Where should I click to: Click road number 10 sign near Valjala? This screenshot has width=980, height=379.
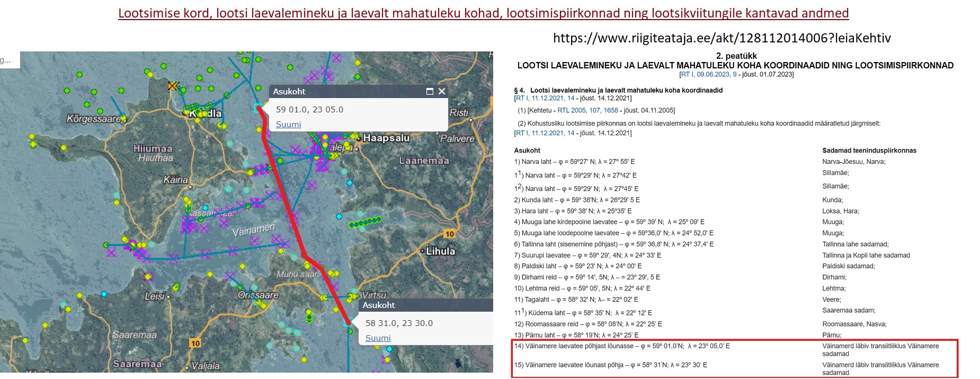(195, 343)
